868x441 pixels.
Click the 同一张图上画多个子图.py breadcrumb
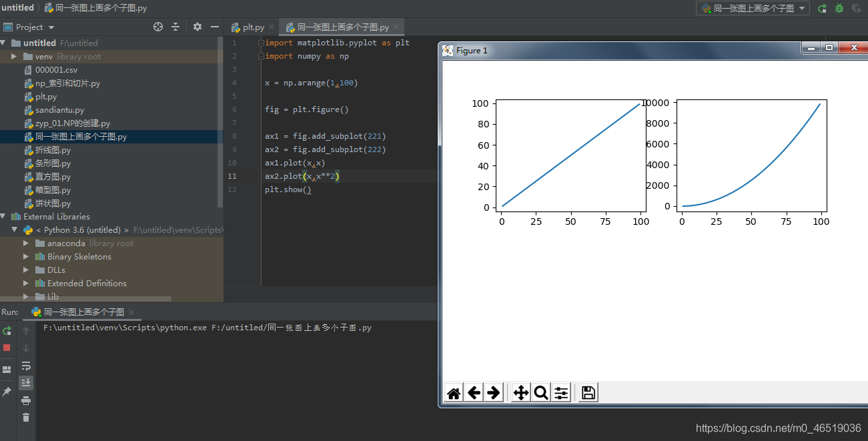[96, 8]
